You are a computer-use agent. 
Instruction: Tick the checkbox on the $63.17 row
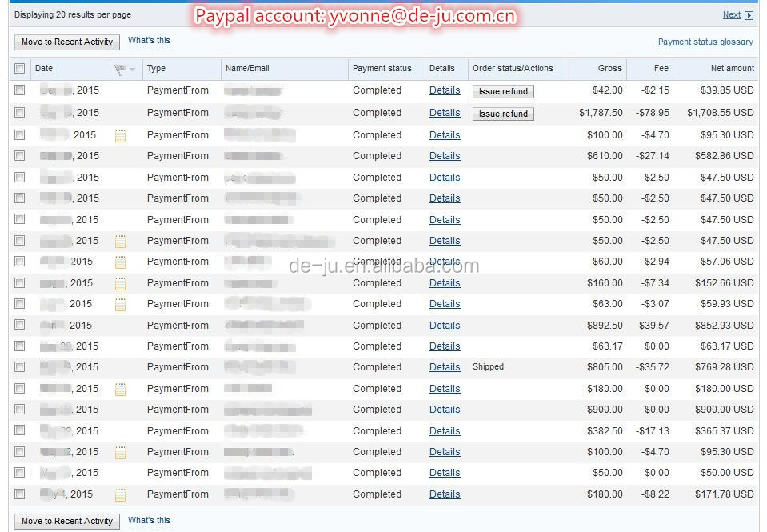(19, 346)
